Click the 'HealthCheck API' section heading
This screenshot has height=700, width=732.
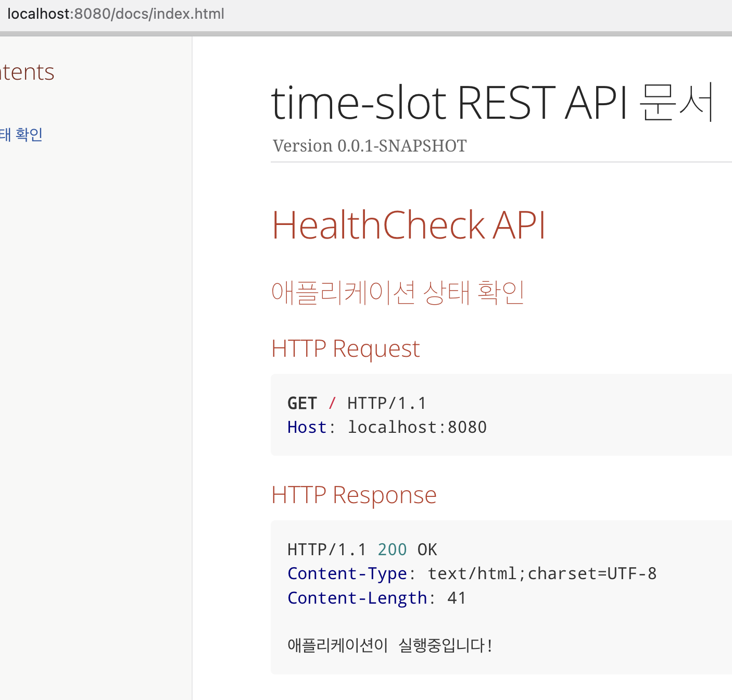coord(409,224)
